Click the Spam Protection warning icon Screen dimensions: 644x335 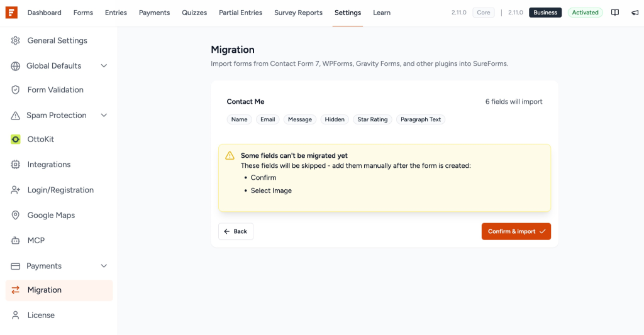coord(16,116)
